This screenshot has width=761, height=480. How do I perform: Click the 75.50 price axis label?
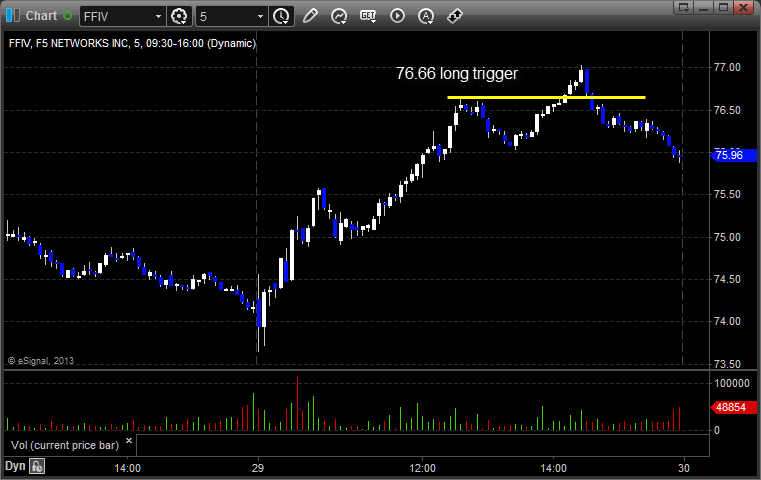point(727,194)
